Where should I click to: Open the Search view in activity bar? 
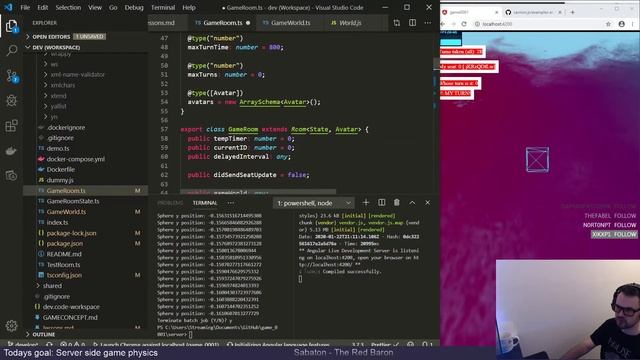pos(11,51)
